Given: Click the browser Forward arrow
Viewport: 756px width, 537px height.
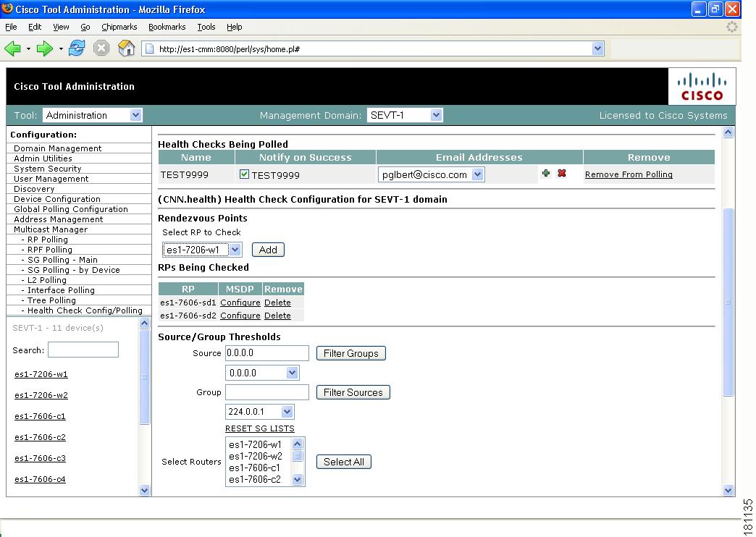Looking at the screenshot, I should click(45, 48).
